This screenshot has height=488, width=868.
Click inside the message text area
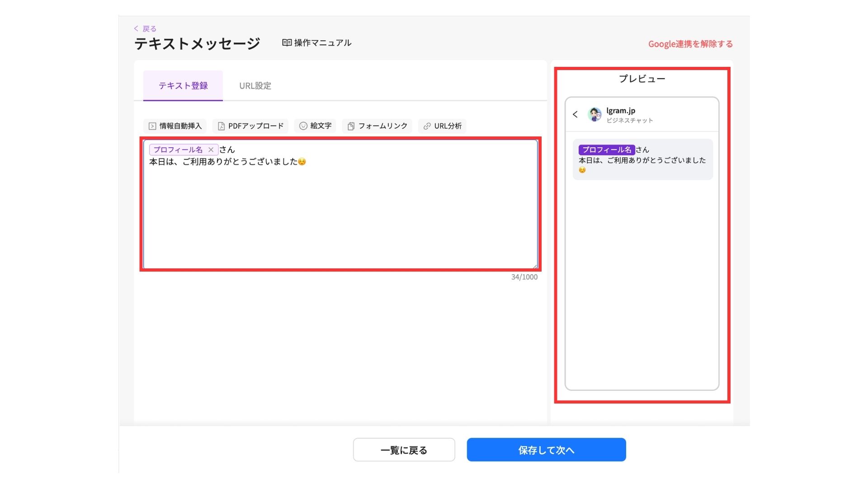click(x=340, y=212)
